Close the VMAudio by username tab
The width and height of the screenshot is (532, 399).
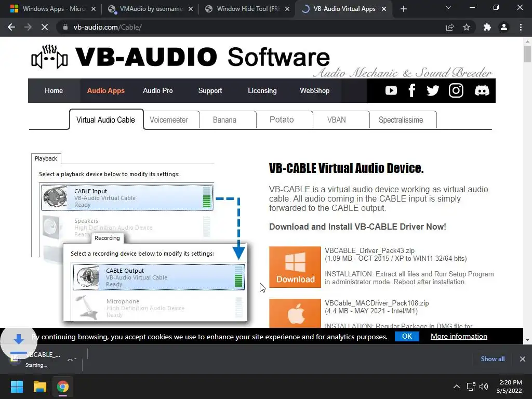tap(191, 9)
